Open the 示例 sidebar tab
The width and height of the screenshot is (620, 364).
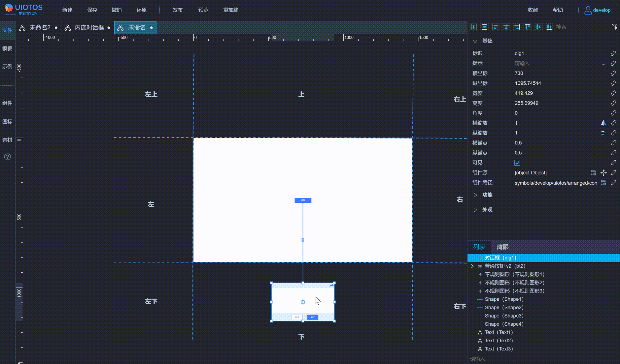tap(7, 67)
